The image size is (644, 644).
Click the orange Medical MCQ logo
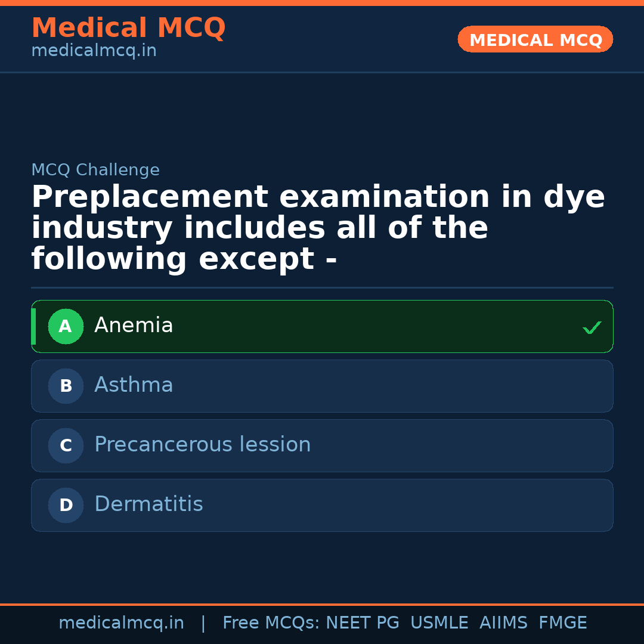128,27
